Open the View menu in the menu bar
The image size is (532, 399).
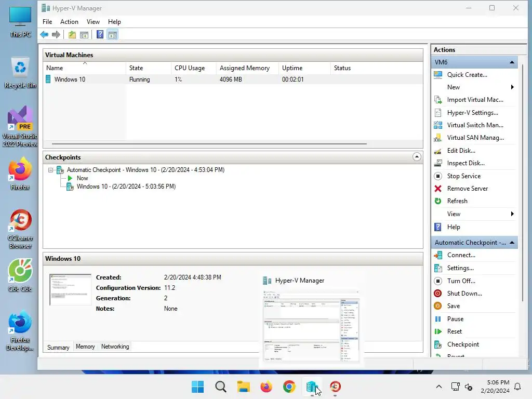(93, 22)
